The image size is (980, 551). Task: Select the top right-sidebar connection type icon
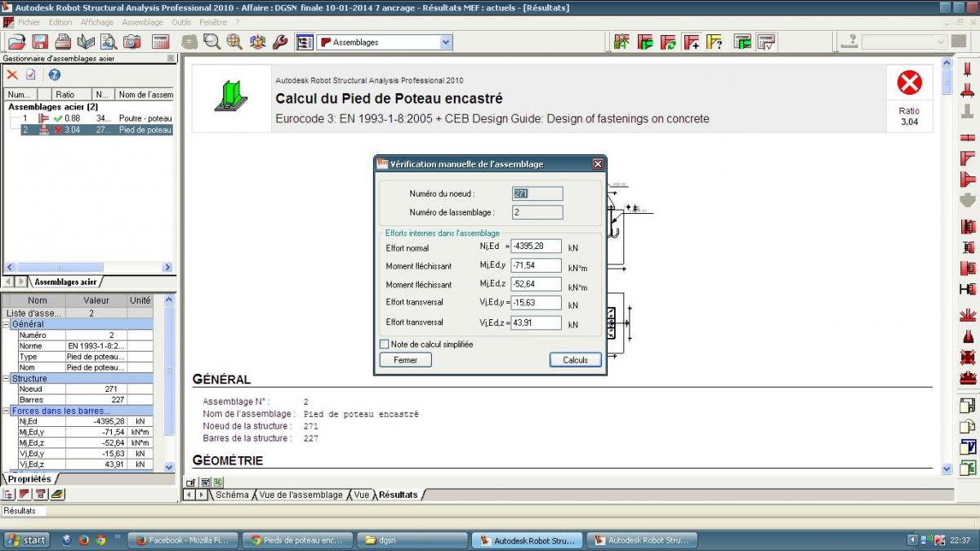[968, 69]
